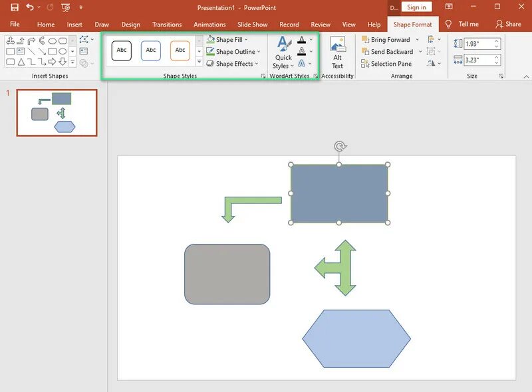Select the bent-up arrow shape
This screenshot has height=392, width=532.
pos(21,41)
